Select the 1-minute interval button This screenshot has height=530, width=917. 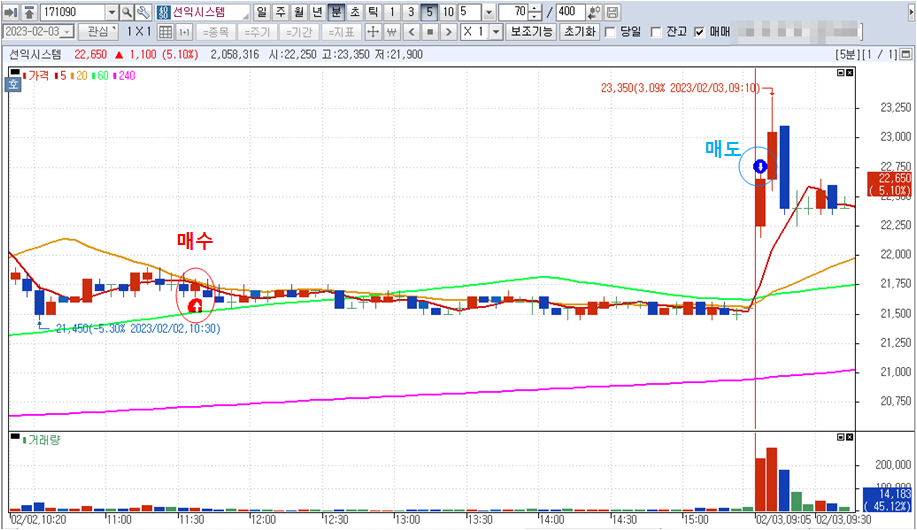392,12
